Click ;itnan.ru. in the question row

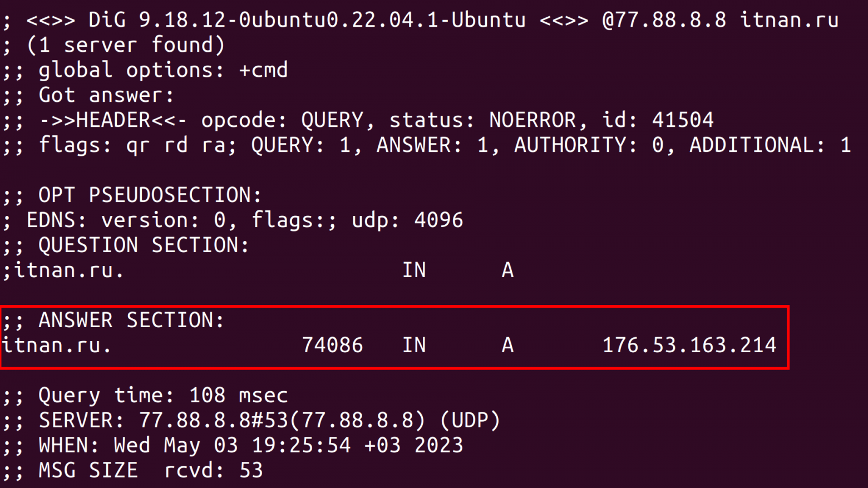coord(63,270)
